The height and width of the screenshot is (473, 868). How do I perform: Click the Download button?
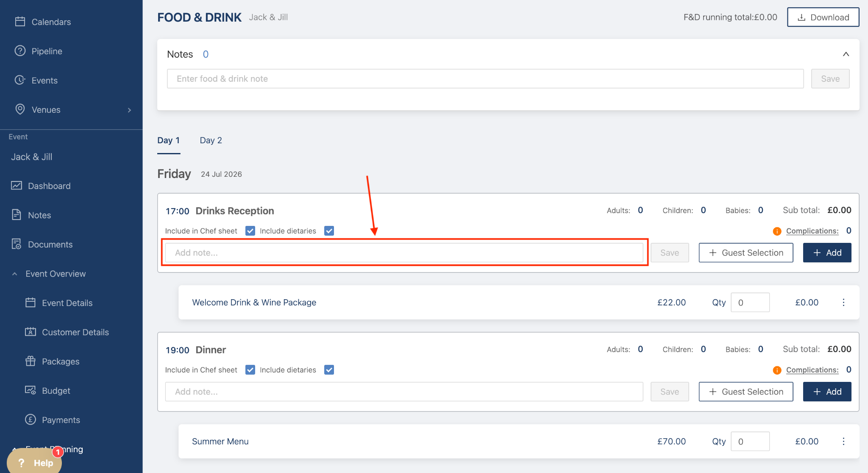click(823, 17)
